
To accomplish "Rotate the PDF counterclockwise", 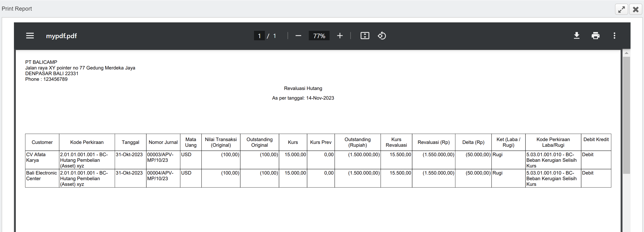I will click(x=382, y=36).
